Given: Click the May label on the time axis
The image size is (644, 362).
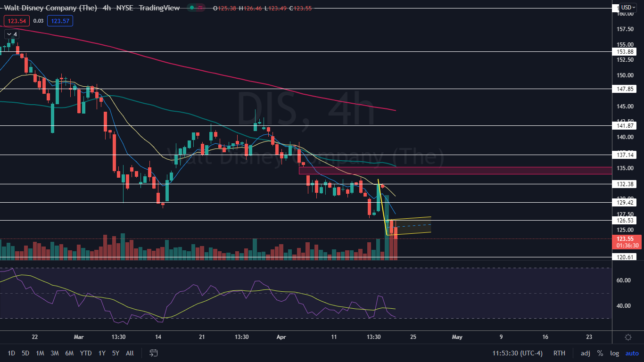Looking at the screenshot, I should (x=457, y=337).
